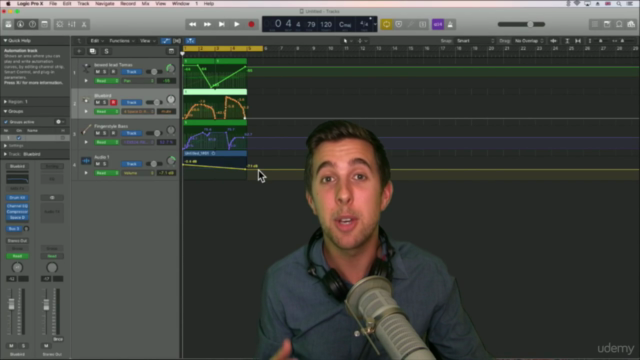
Task: Click the Stereo Out output slot
Action: (x=17, y=241)
